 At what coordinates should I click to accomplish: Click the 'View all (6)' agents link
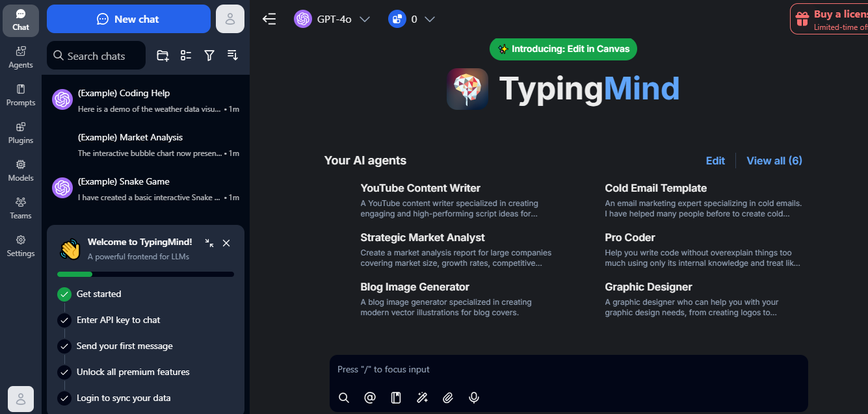tap(774, 161)
